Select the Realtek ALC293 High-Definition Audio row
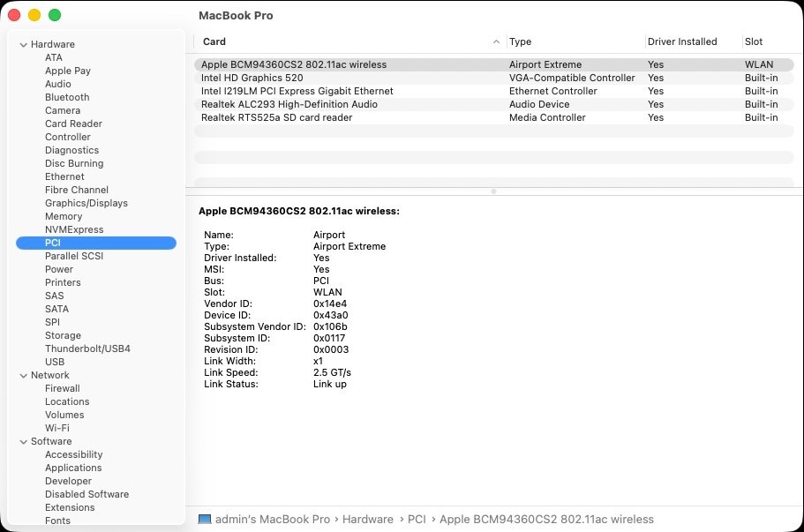 coord(493,104)
